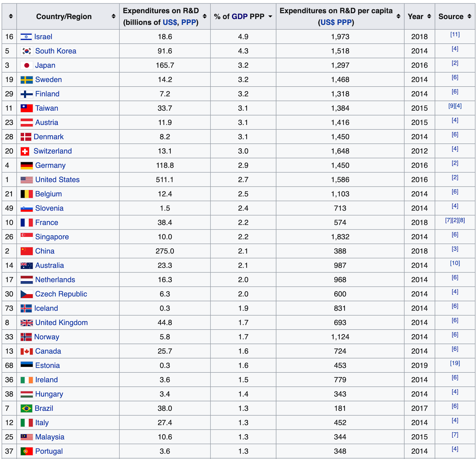The height and width of the screenshot is (459, 476).
Task: Open the Ireland country link
Action: (x=46, y=380)
